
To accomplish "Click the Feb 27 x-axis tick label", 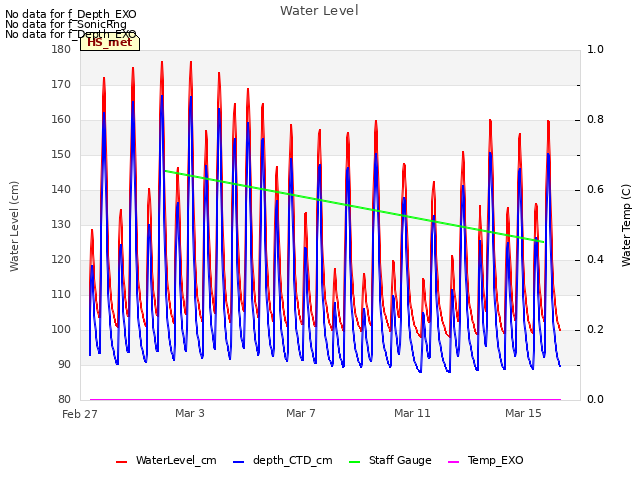I will tap(80, 414).
